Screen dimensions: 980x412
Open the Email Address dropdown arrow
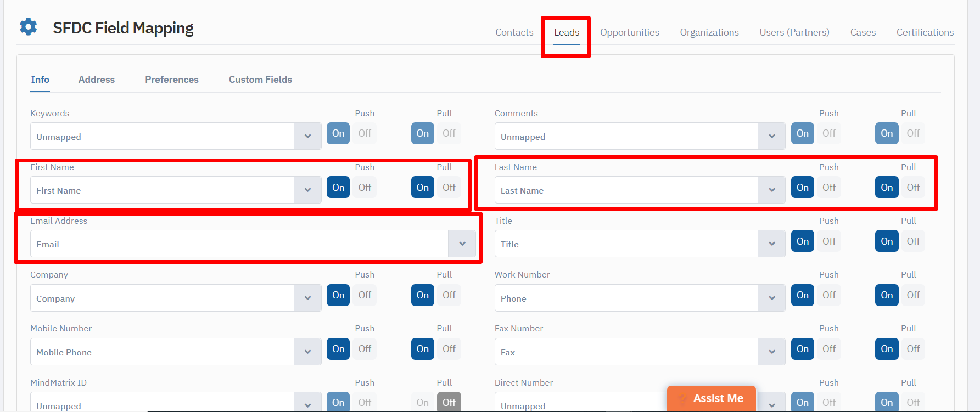point(462,244)
